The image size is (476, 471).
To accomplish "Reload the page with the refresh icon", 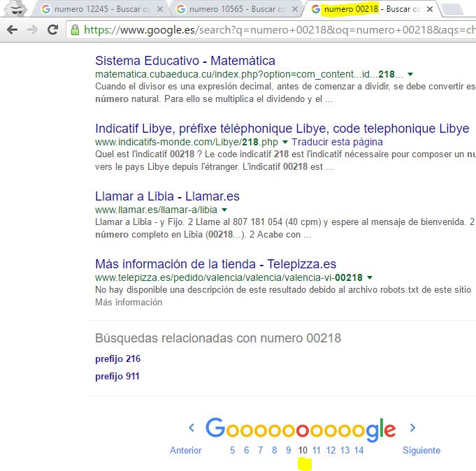I will [x=53, y=29].
